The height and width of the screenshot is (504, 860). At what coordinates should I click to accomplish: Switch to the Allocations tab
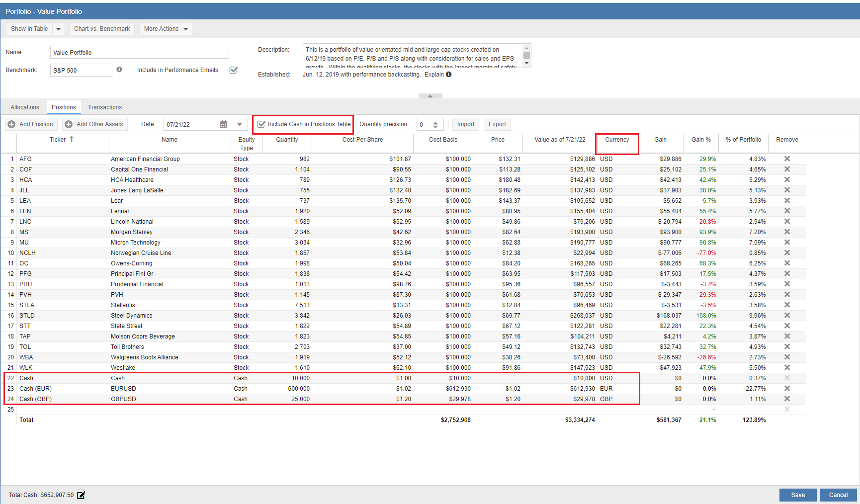click(25, 107)
